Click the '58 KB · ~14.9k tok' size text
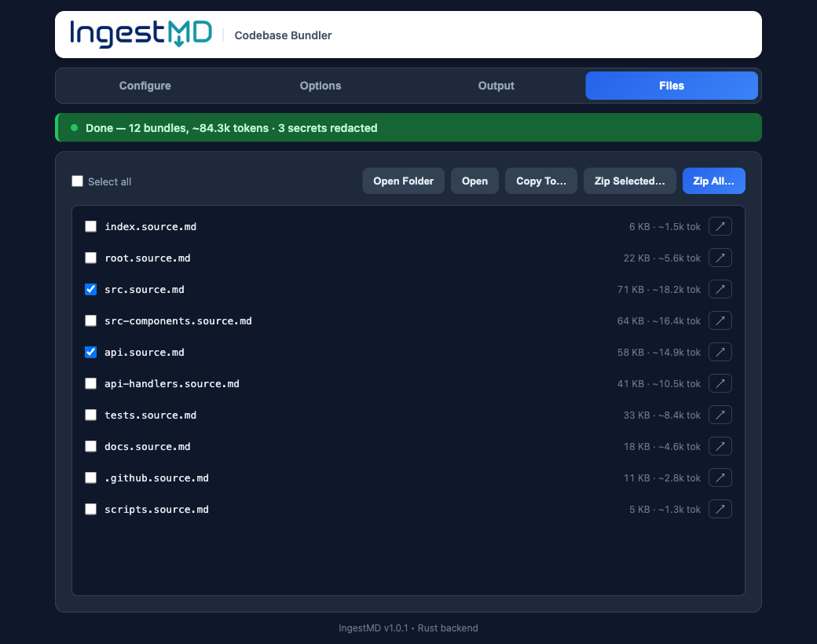 click(658, 352)
